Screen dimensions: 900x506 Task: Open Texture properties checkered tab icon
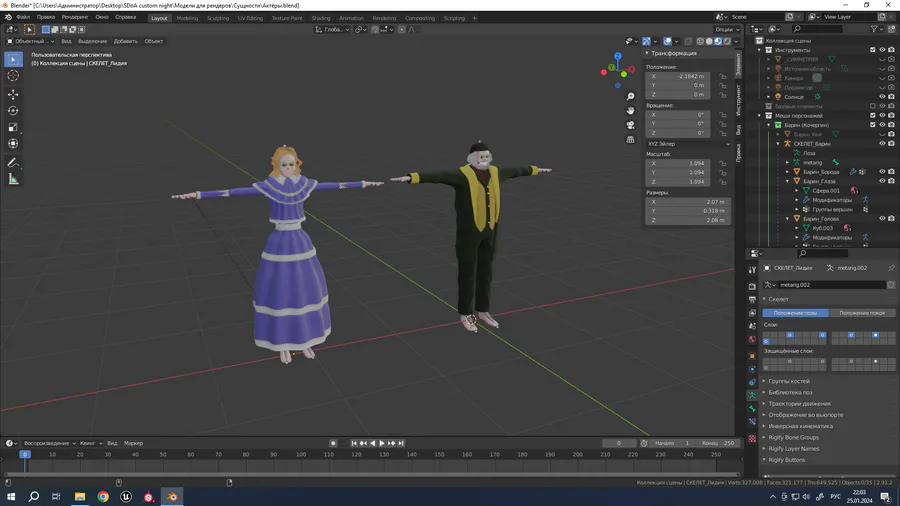(x=752, y=438)
